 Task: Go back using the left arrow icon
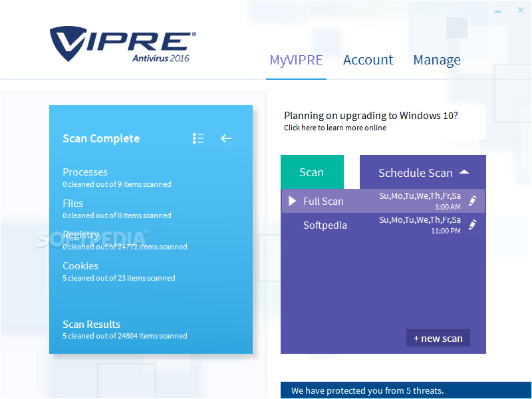226,138
